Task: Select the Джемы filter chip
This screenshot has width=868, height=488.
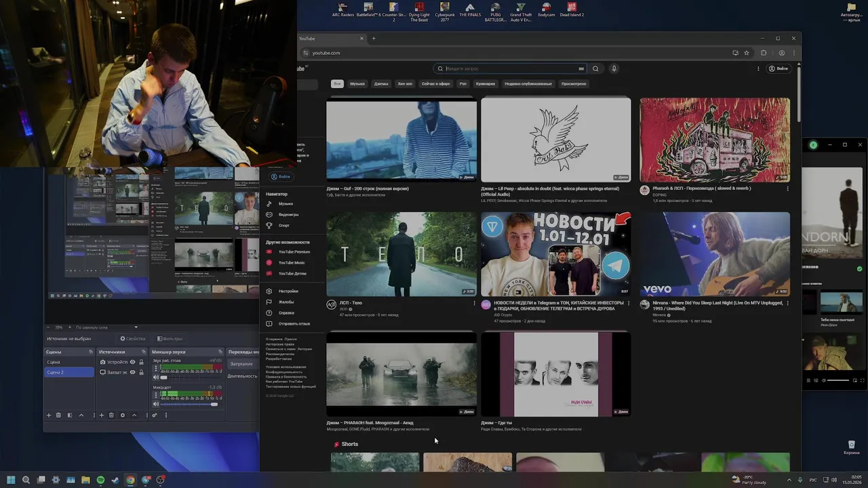Action: click(x=381, y=84)
